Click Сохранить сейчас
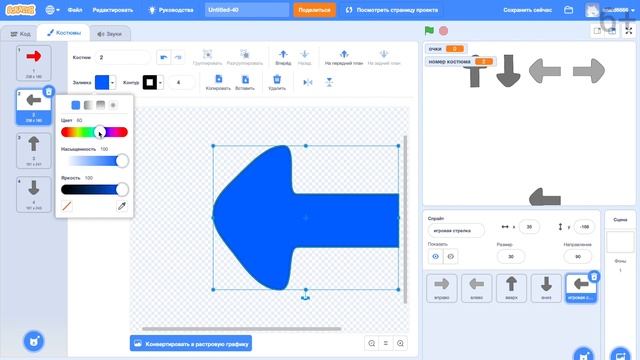 pyautogui.click(x=527, y=10)
